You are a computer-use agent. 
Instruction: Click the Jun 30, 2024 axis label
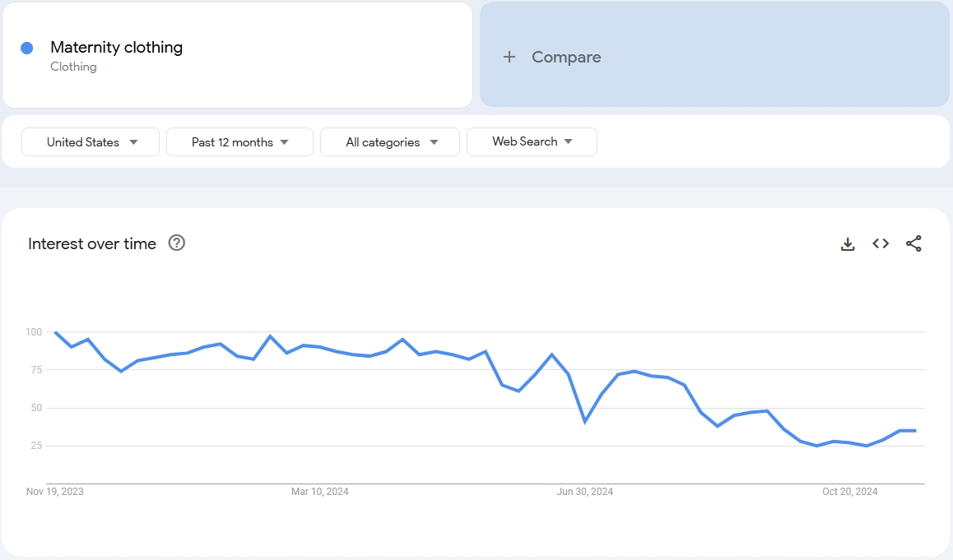point(585,492)
